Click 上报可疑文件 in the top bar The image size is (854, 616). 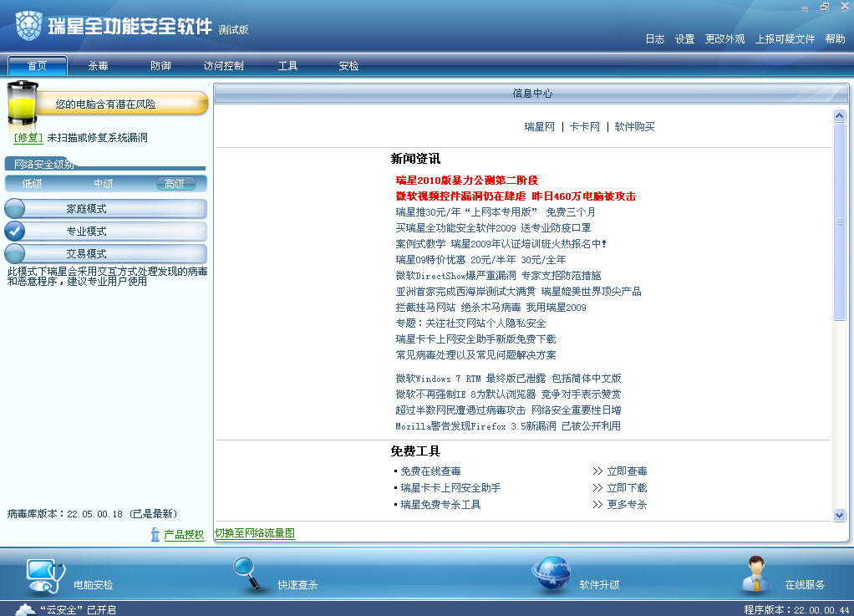(x=785, y=38)
